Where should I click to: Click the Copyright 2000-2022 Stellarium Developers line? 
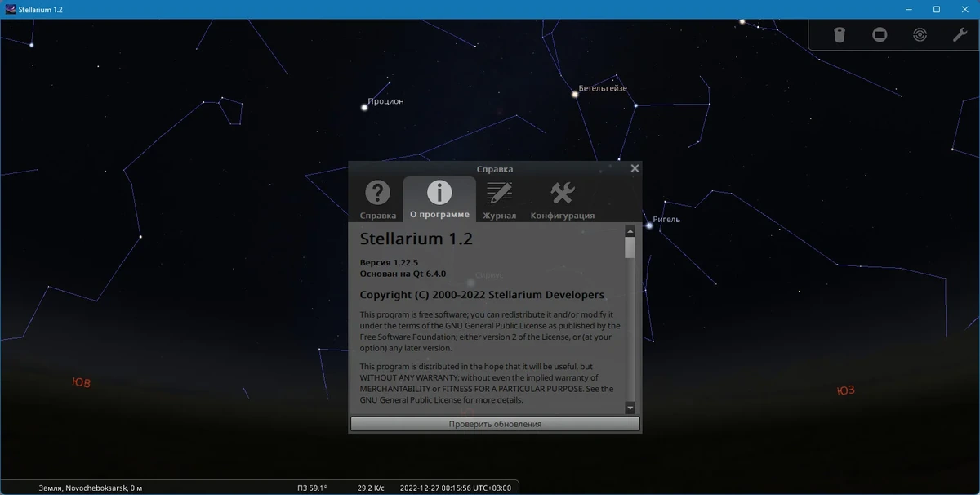482,294
